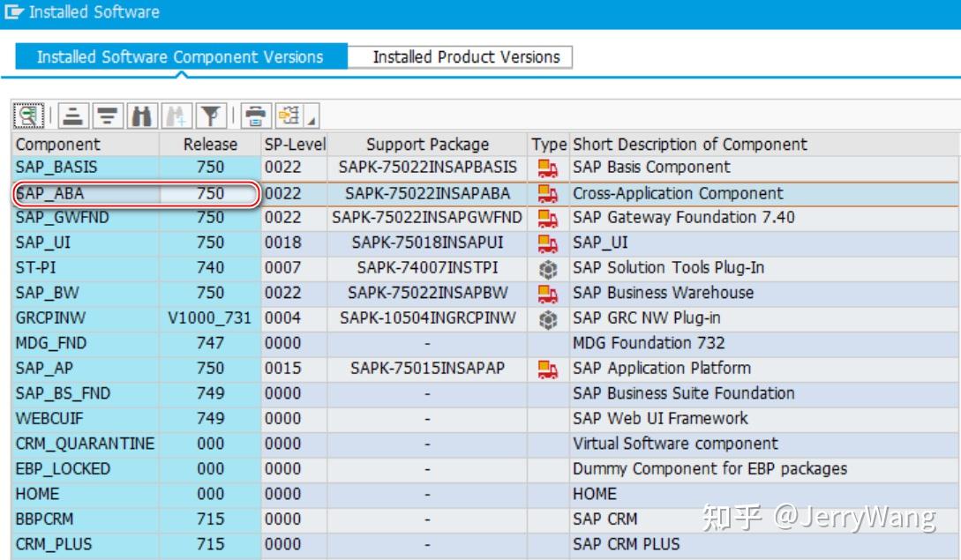Select the Details magnifier icon

tap(27, 115)
